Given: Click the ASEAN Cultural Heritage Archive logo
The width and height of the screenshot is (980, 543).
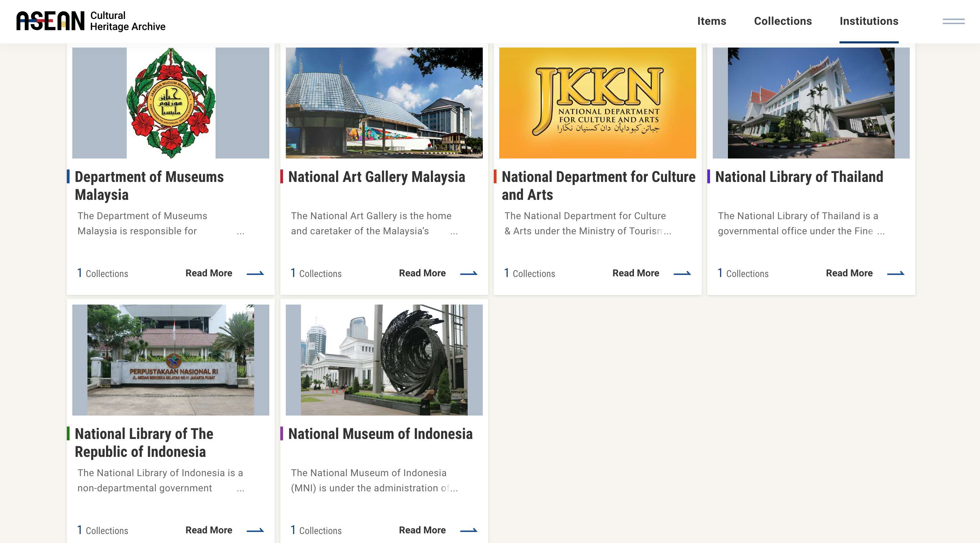Looking at the screenshot, I should pos(91,21).
